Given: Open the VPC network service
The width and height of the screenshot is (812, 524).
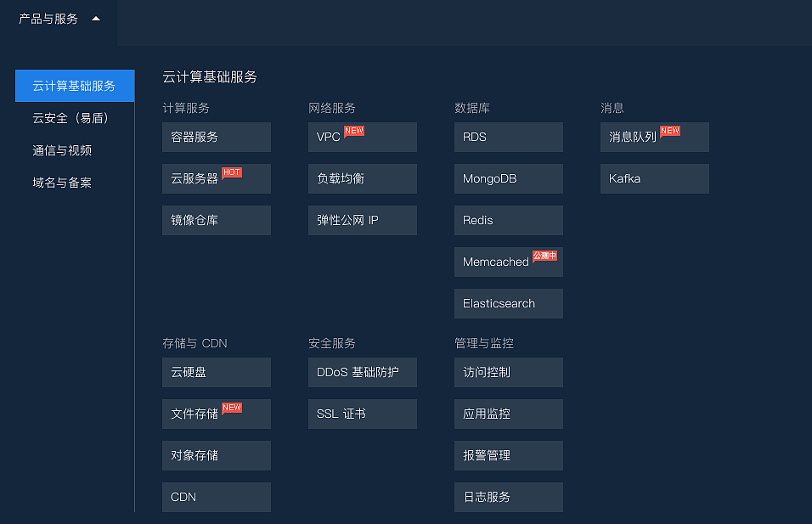Looking at the screenshot, I should point(362,137).
